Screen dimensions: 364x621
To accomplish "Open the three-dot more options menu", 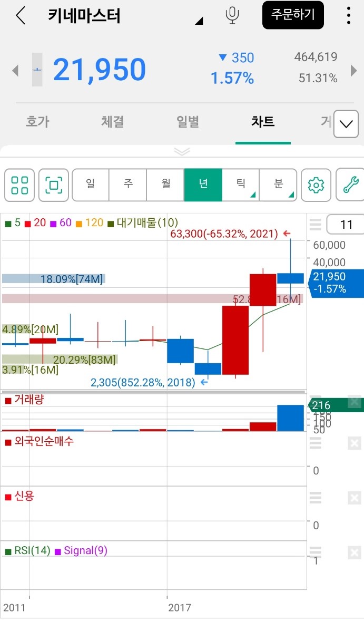I will (x=348, y=15).
